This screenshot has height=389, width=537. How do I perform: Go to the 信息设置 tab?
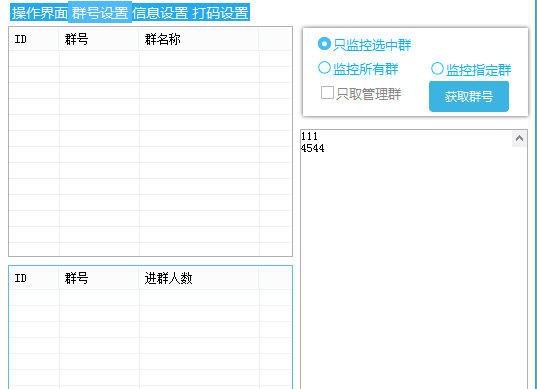click(160, 13)
